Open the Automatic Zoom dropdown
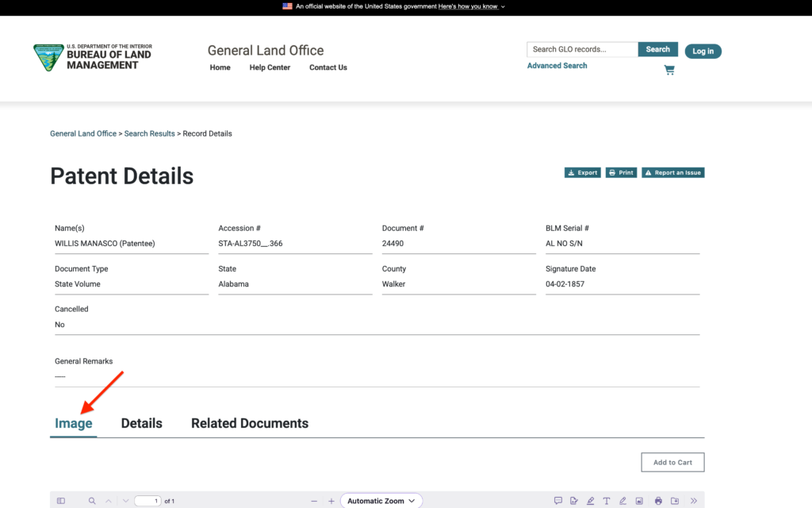 pos(381,501)
